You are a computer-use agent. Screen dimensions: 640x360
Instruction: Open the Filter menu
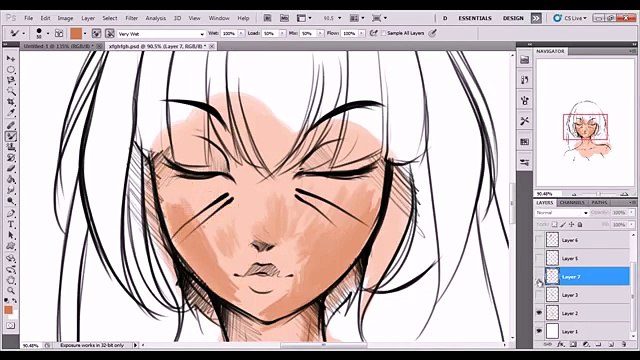pos(131,18)
